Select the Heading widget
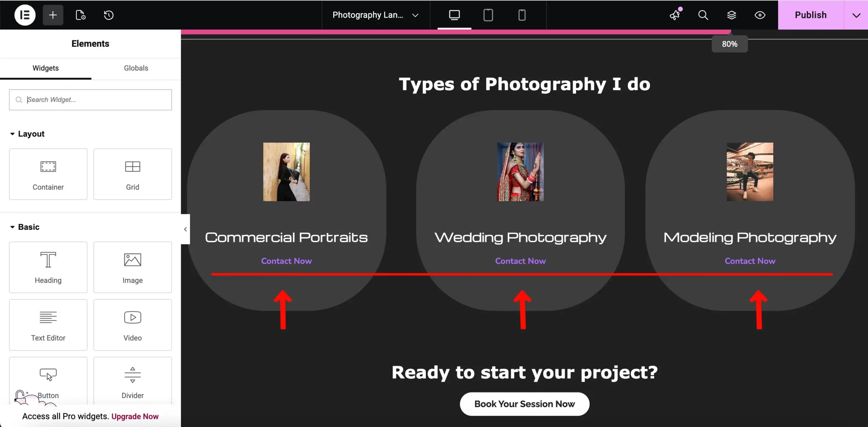Screen dimensions: 868x427 coord(48,267)
